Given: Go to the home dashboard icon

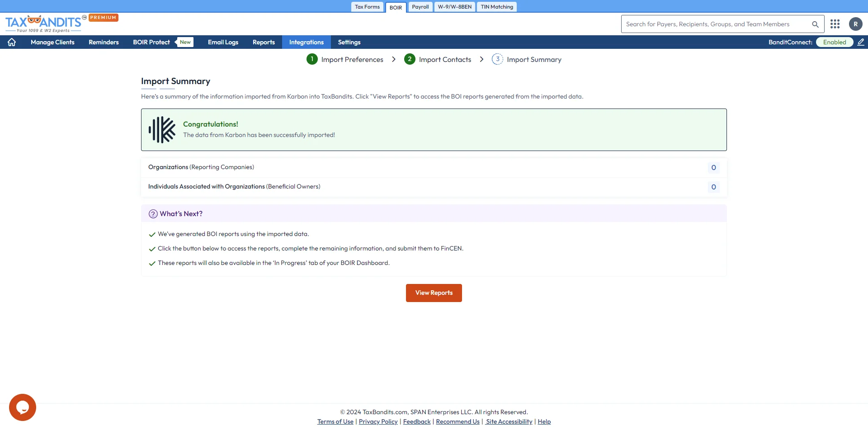Looking at the screenshot, I should pos(12,42).
